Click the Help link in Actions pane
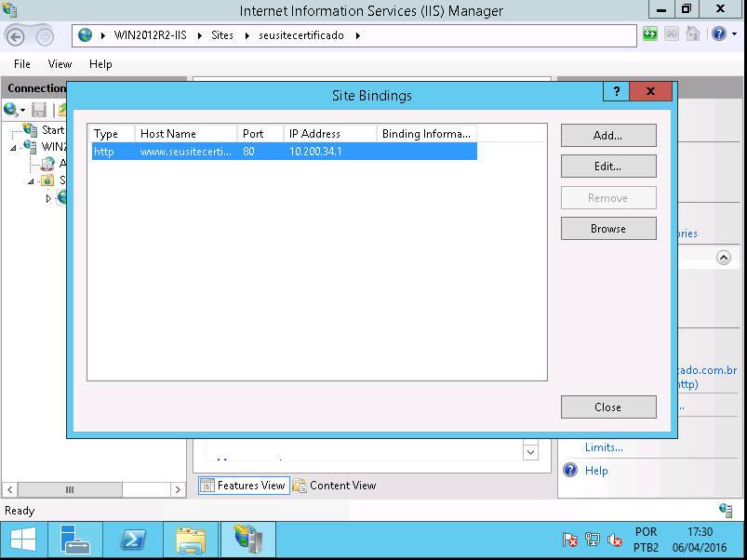 pyautogui.click(x=596, y=471)
